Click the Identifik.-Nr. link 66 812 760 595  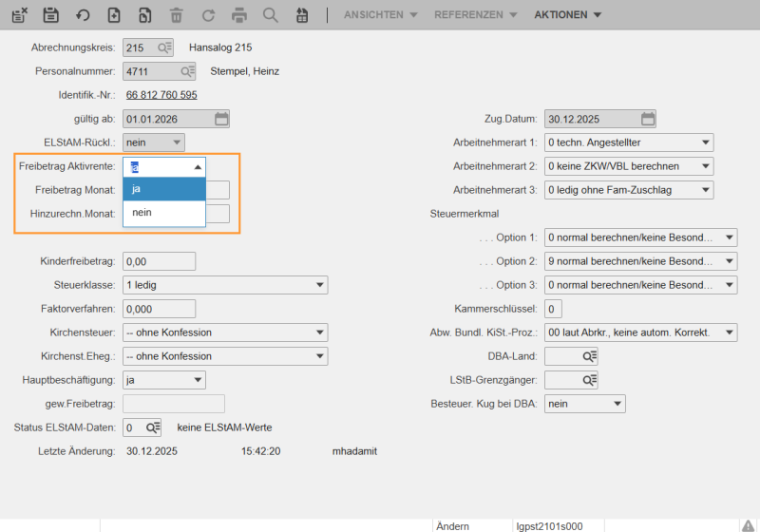(x=161, y=95)
